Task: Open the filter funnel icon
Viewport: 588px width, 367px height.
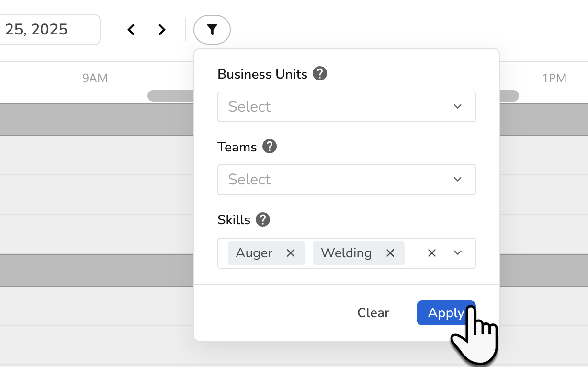Action: click(x=212, y=30)
